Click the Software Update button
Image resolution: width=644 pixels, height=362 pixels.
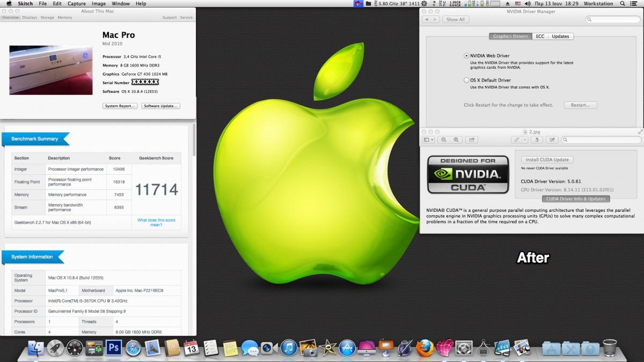pos(160,106)
